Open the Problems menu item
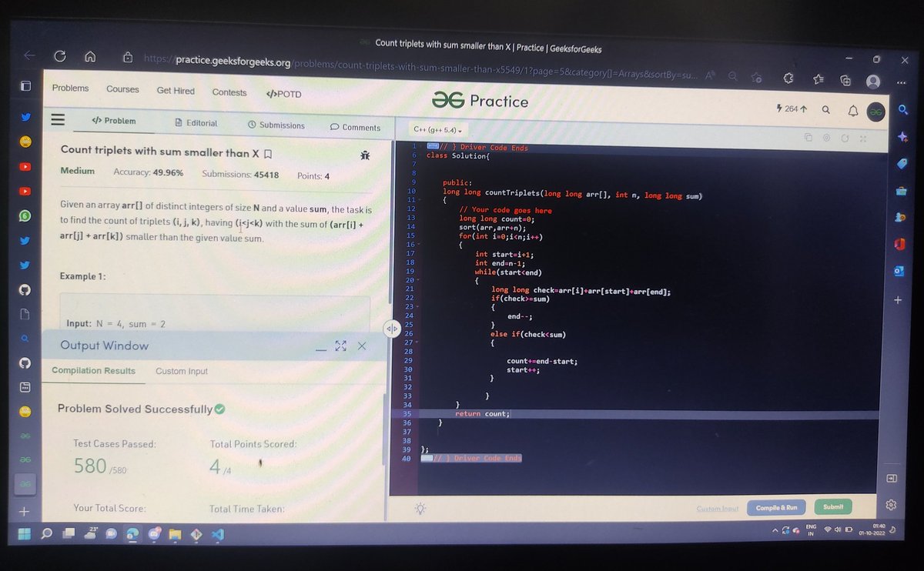This screenshot has width=924, height=571. click(70, 88)
